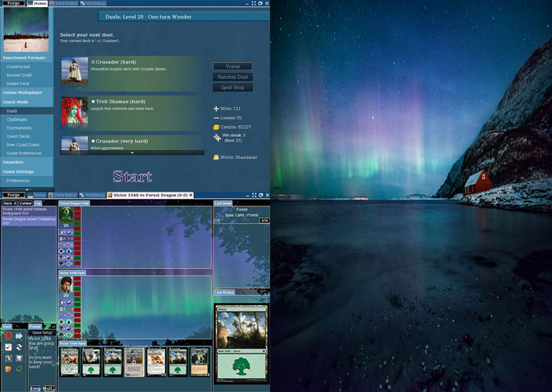
Task: Collapse the Sanctioned Formats section
Action: (x=24, y=58)
